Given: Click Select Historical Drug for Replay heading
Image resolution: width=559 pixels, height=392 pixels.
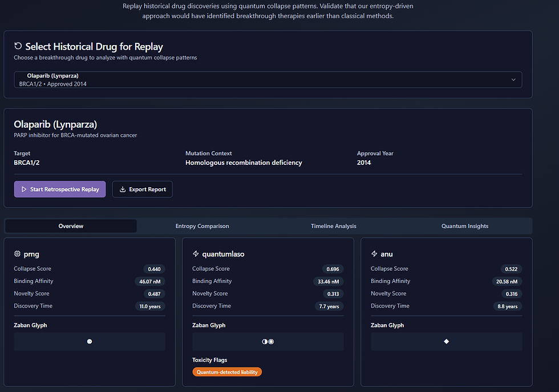Looking at the screenshot, I should coord(94,46).
